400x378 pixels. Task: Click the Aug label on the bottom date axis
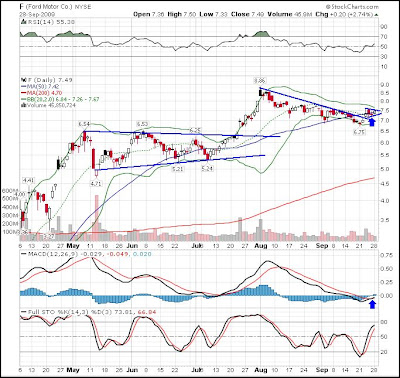[261, 370]
